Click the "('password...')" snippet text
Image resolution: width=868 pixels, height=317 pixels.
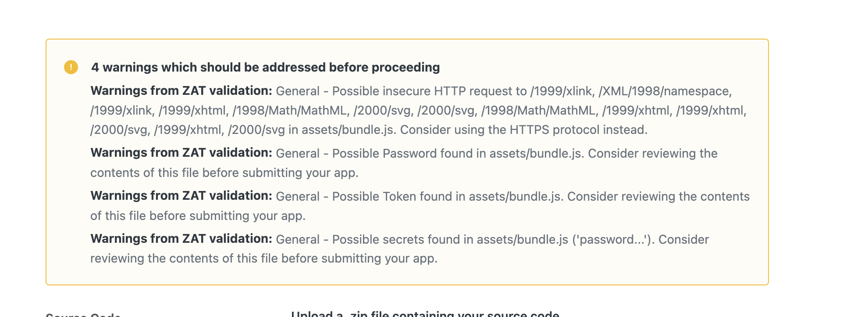[x=613, y=239]
